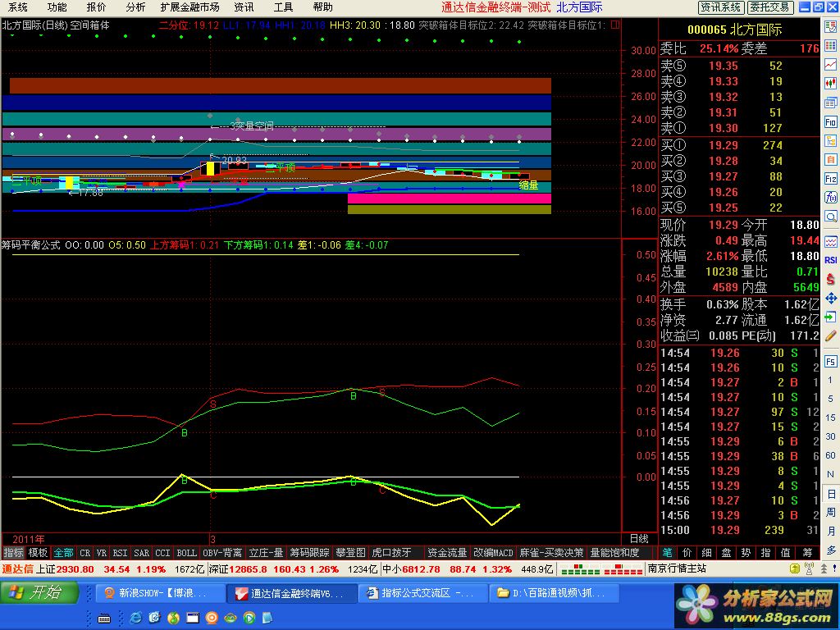
Task: Open the f(x) formula manager icon
Action: (x=830, y=198)
